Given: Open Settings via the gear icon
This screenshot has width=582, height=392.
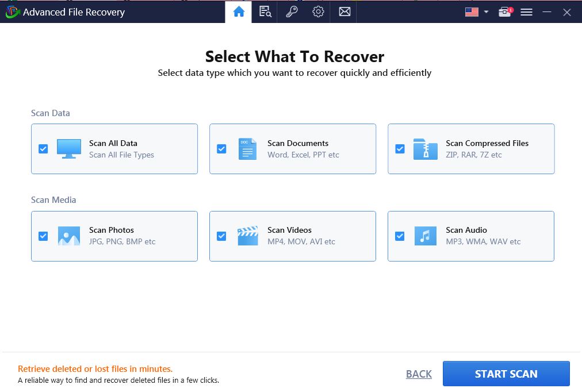Looking at the screenshot, I should point(318,11).
